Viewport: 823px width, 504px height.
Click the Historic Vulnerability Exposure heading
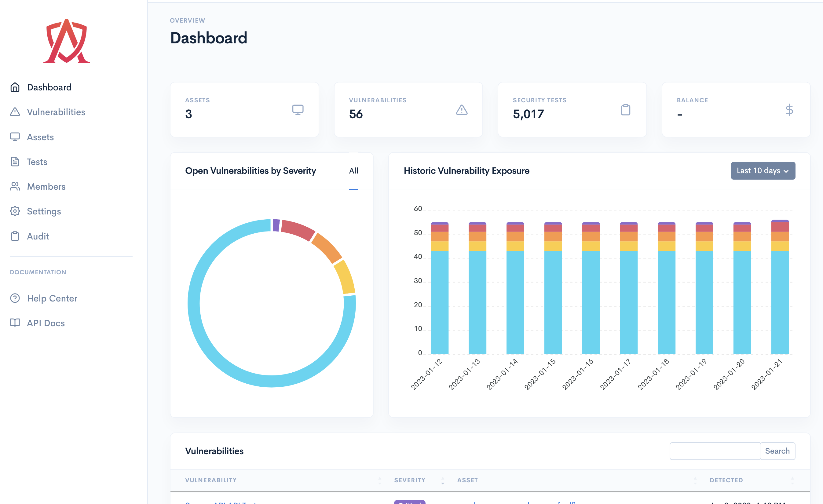pos(466,171)
